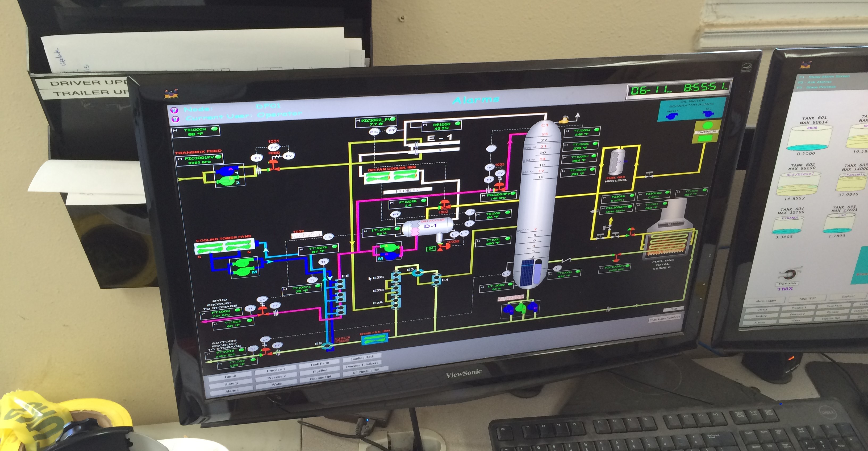Toggle the COMBUSTOR green round indicator

click(708, 125)
